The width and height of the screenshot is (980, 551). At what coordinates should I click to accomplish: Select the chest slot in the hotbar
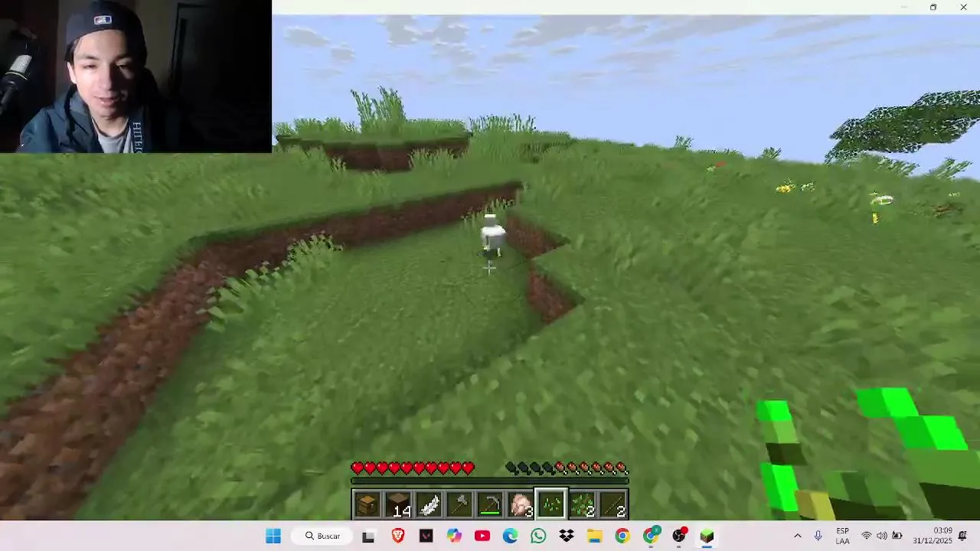pos(367,504)
